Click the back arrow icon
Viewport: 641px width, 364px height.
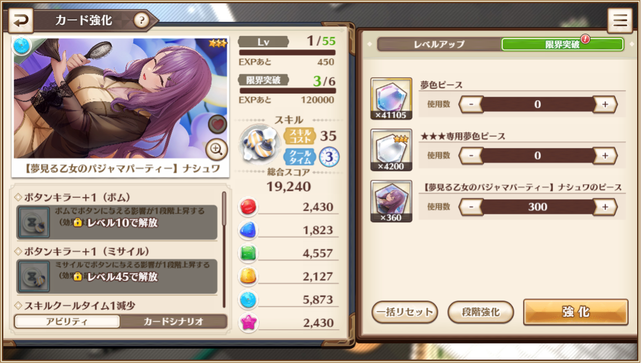[21, 20]
